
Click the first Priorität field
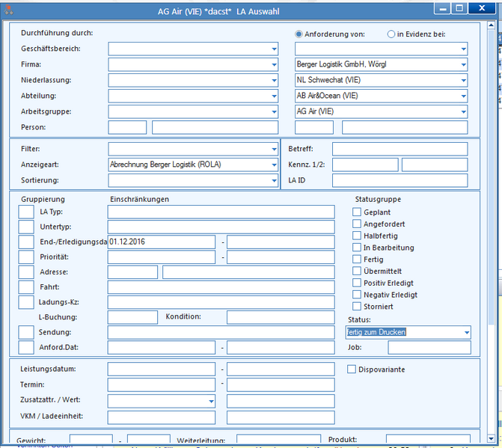162,257
